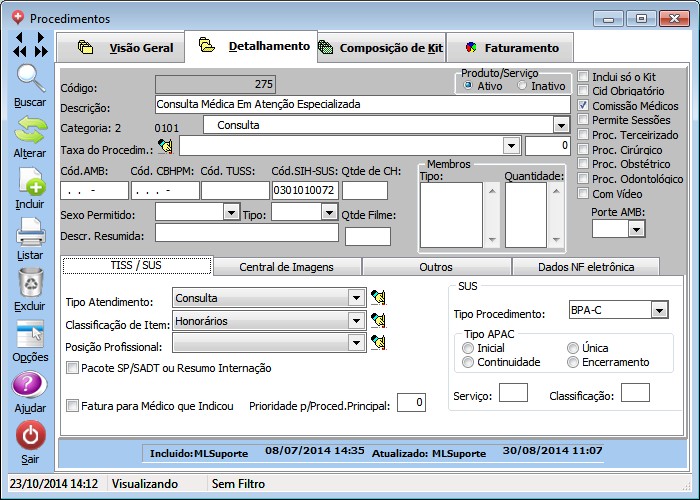Click the Buscar magnifier icon
The height and width of the screenshot is (500, 700).
click(30, 79)
